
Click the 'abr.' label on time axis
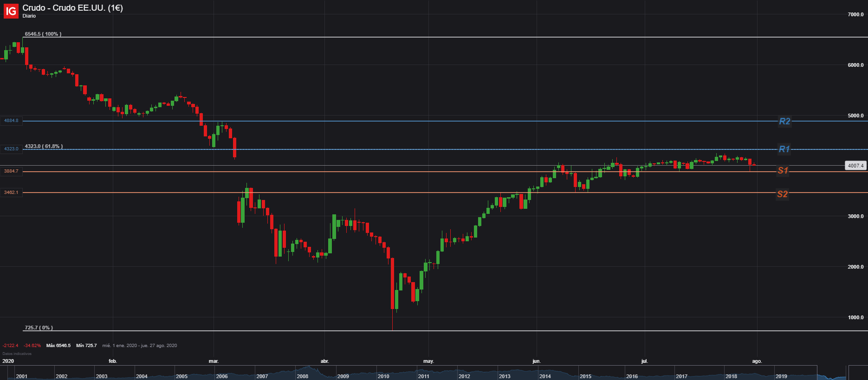pos(324,361)
